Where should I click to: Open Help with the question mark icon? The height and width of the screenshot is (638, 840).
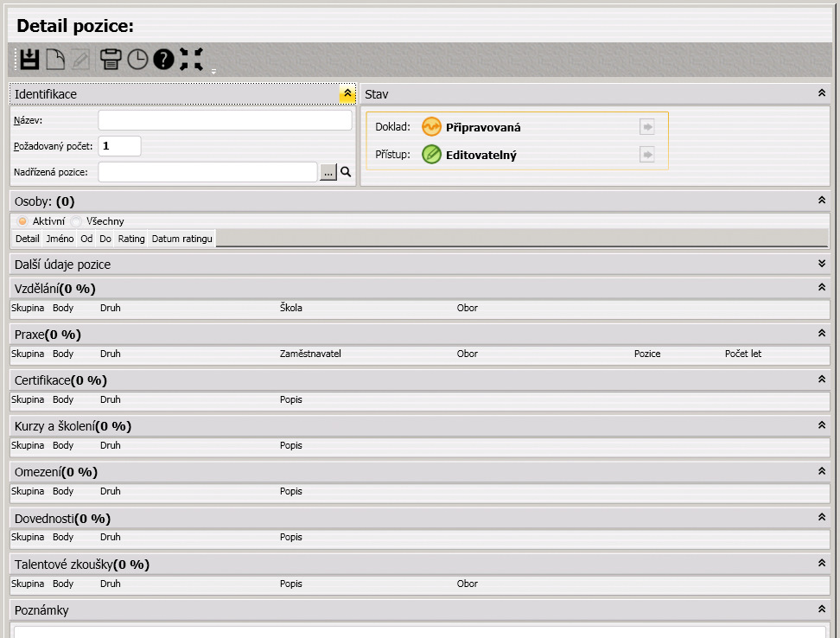[163, 60]
